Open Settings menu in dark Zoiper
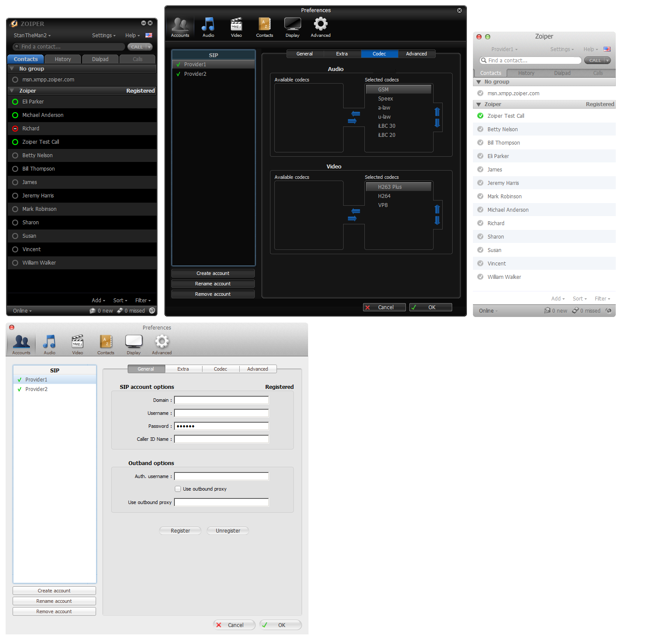This screenshot has height=640, width=672. click(x=104, y=36)
